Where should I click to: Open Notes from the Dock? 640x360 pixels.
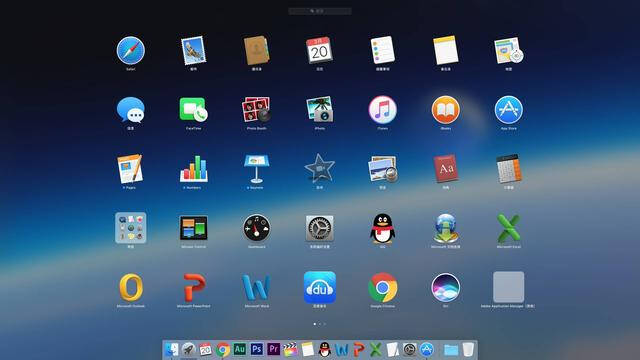(307, 350)
